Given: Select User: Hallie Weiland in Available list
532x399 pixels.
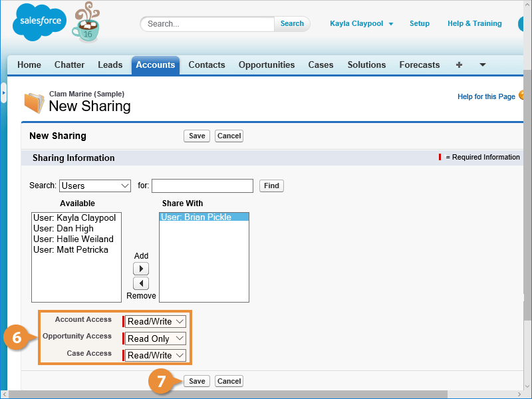Looking at the screenshot, I should (x=73, y=239).
